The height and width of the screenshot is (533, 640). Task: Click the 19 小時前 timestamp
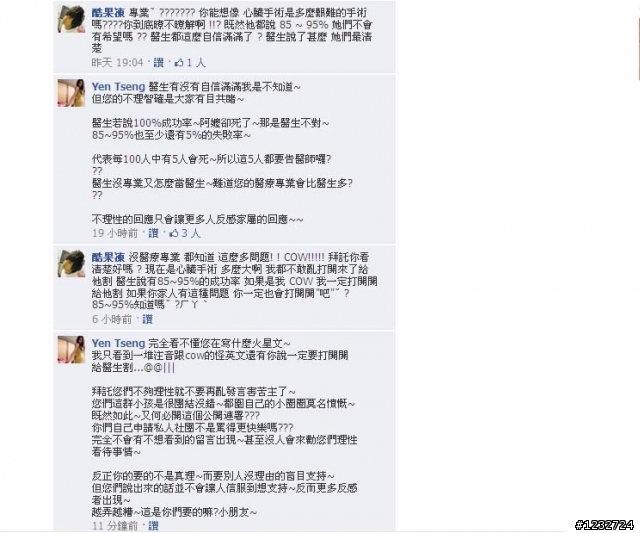click(x=115, y=233)
